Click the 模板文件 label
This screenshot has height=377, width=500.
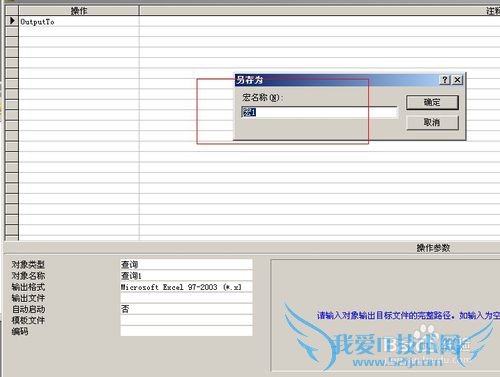pos(28,320)
